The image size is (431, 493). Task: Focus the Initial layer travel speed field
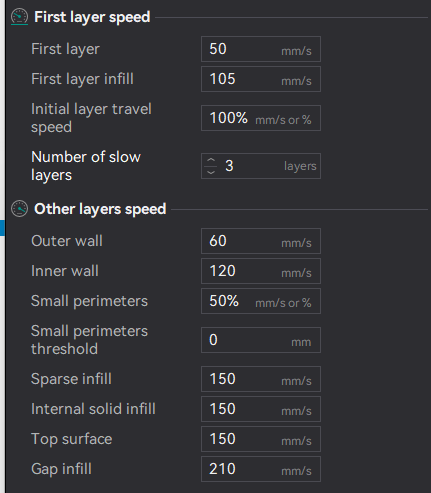(261, 118)
